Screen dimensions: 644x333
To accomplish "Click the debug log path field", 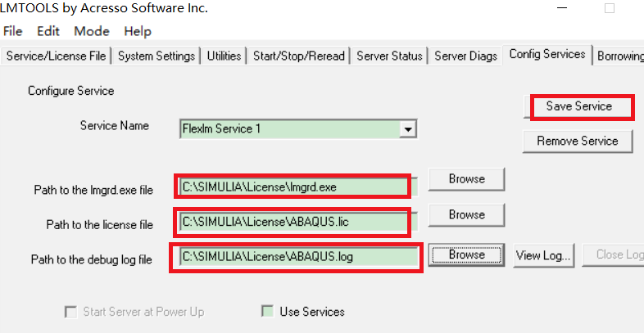I will click(295, 257).
